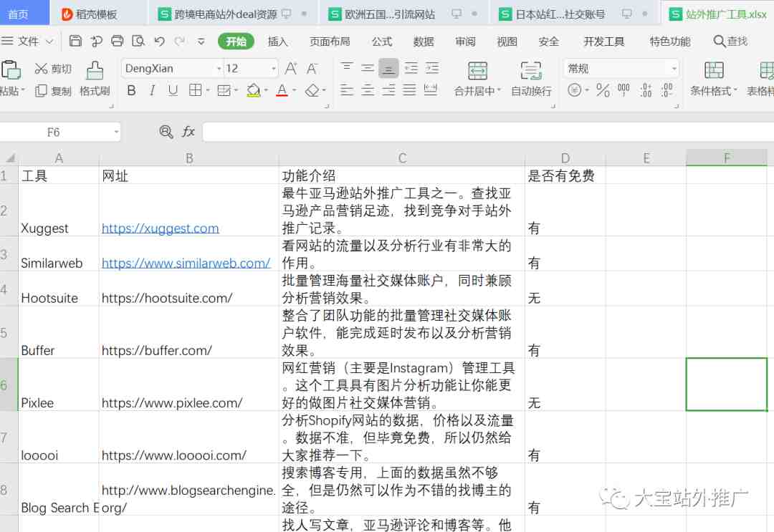
Task: Click the increase decimal places icon
Action: (646, 90)
